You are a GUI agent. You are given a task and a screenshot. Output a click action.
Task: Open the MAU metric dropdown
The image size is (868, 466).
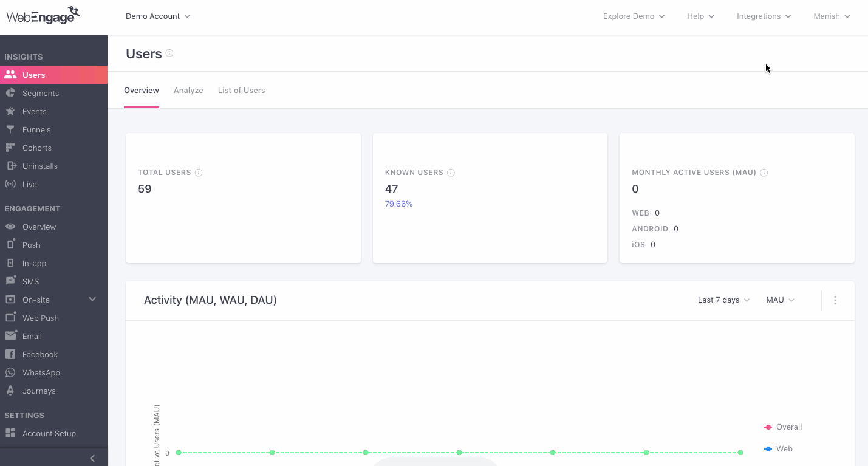tap(779, 300)
